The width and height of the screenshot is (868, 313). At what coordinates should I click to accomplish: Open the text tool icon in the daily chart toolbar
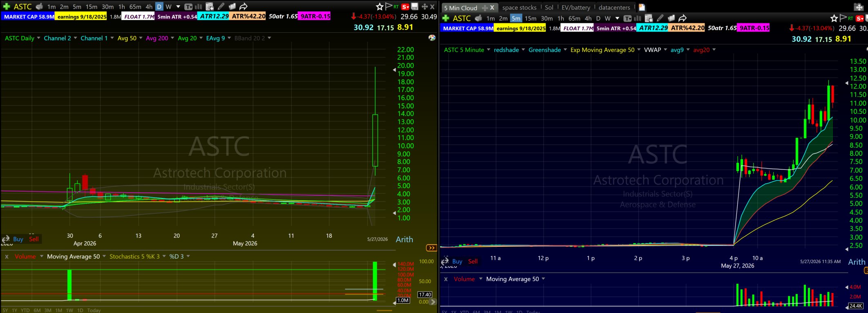[x=188, y=7]
